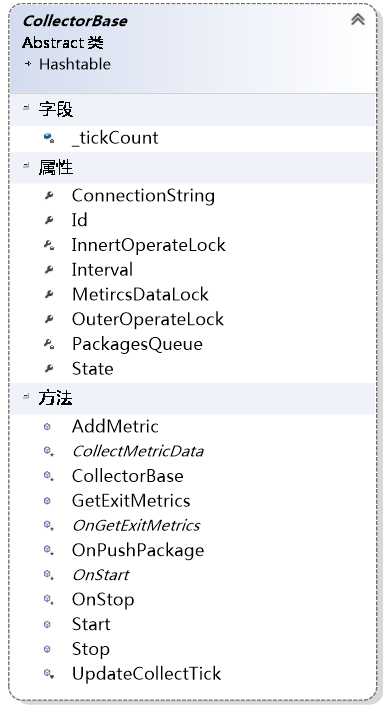Click the property icon beside InnertOperateLock
The image size is (388, 712).
pyautogui.click(x=49, y=245)
